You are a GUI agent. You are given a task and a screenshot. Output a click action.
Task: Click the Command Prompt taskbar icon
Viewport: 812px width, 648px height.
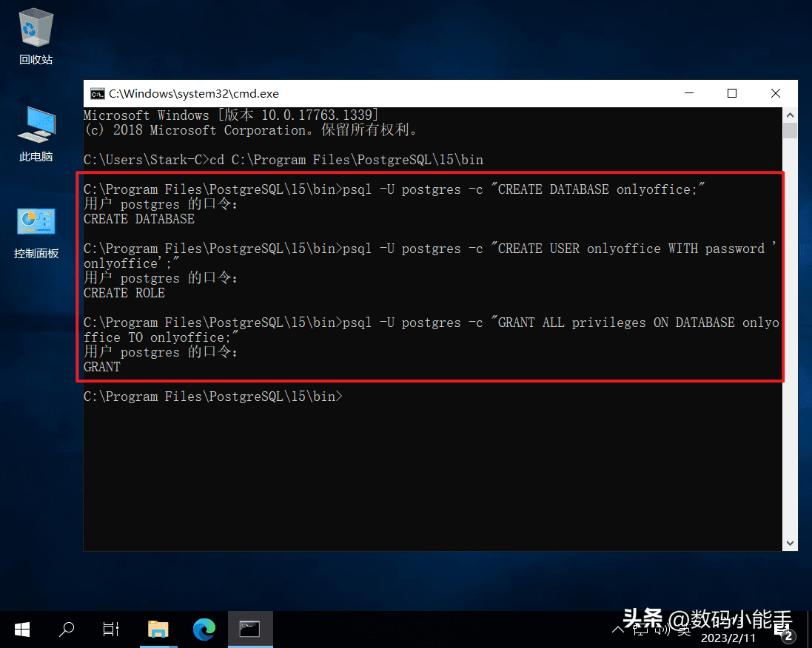pyautogui.click(x=249, y=630)
